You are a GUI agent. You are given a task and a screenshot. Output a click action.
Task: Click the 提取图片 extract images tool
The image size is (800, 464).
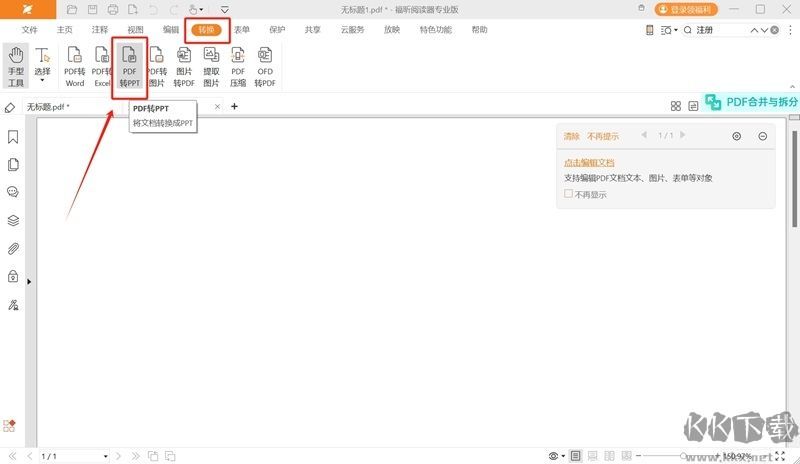click(x=211, y=66)
